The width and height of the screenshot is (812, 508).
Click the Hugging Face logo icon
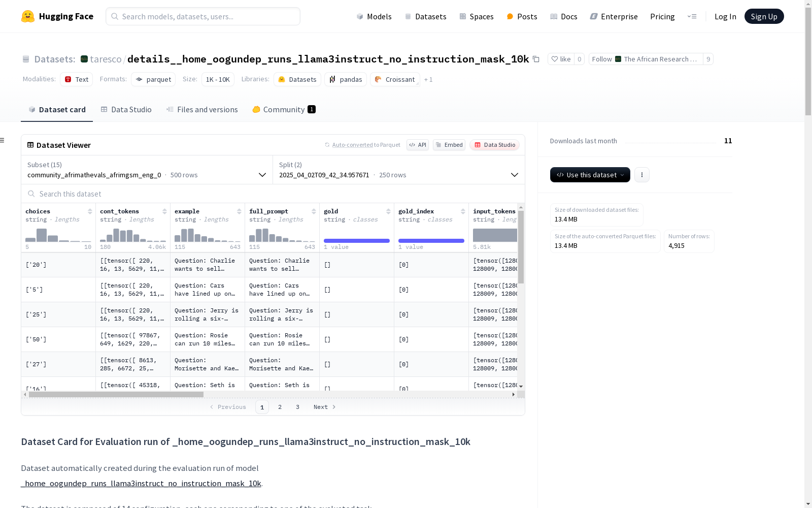28,16
